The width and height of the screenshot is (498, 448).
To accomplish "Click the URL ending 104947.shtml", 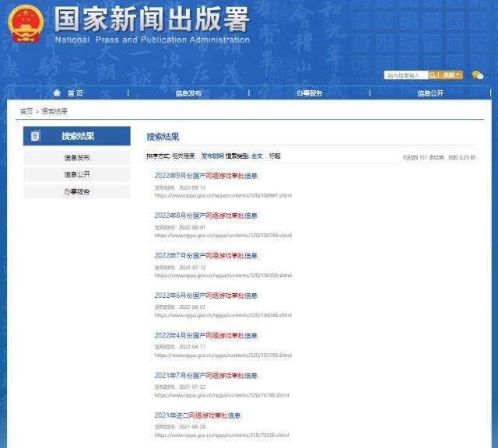I will pos(223,195).
